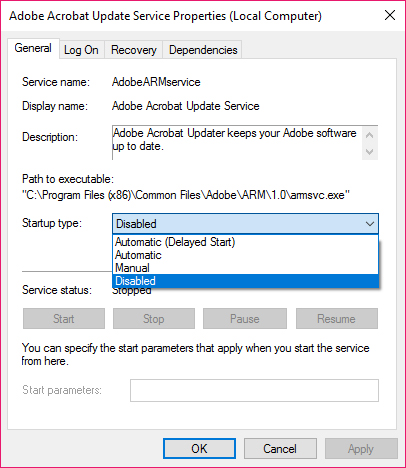Switch to the Log On tab
The image size is (406, 468).
point(82,50)
